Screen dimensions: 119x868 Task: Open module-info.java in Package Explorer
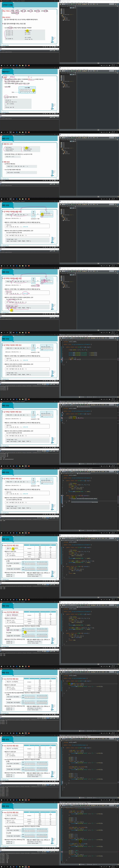point(66,20)
